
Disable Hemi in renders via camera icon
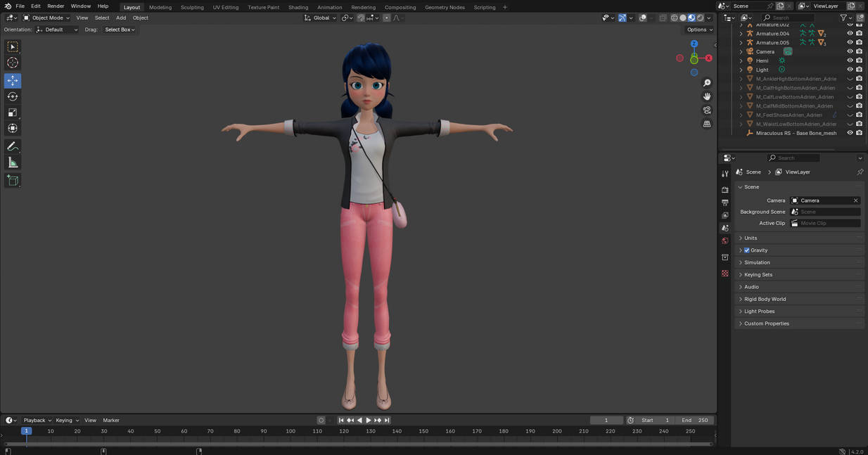[859, 60]
